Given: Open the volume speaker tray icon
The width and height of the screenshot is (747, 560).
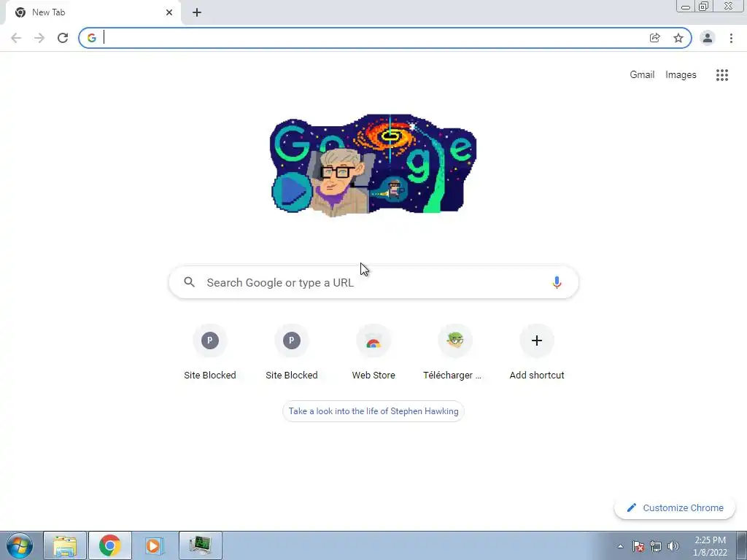Looking at the screenshot, I should (x=673, y=547).
